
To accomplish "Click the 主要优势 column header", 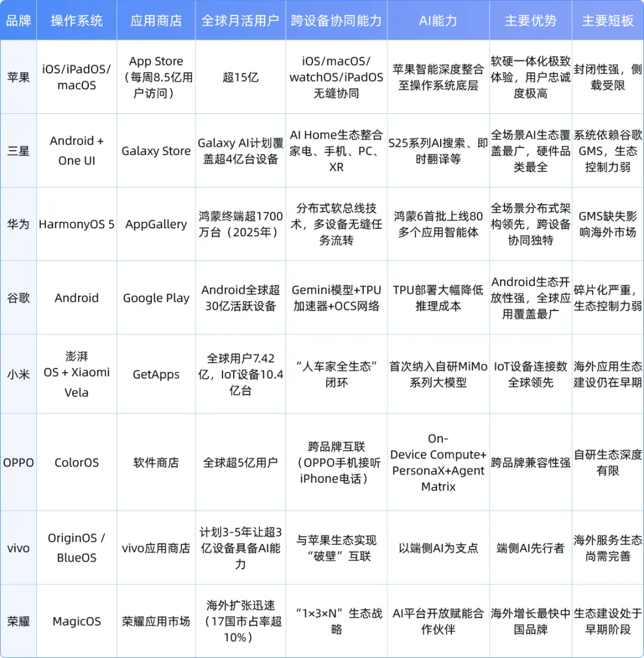I will click(530, 20).
